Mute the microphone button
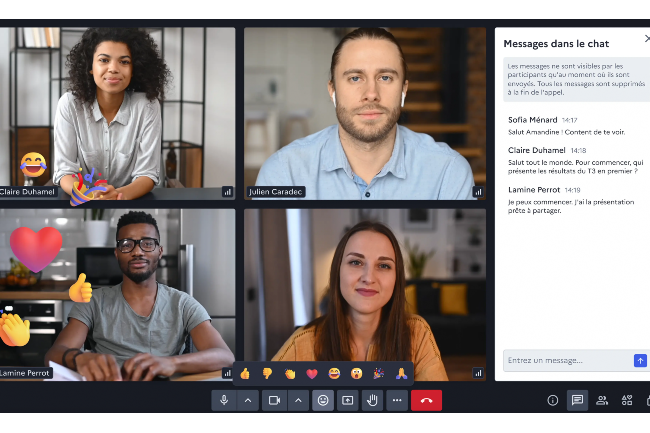Viewport: 650px width, 433px height. (224, 400)
